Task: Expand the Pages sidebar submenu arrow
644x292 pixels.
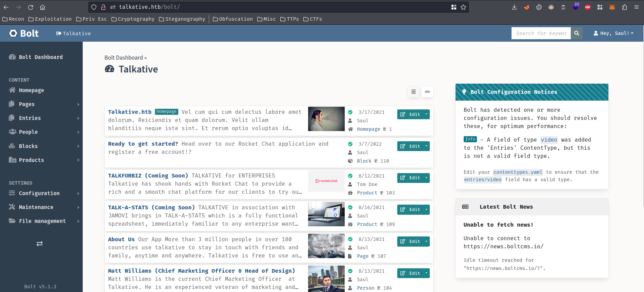Action: (78, 104)
